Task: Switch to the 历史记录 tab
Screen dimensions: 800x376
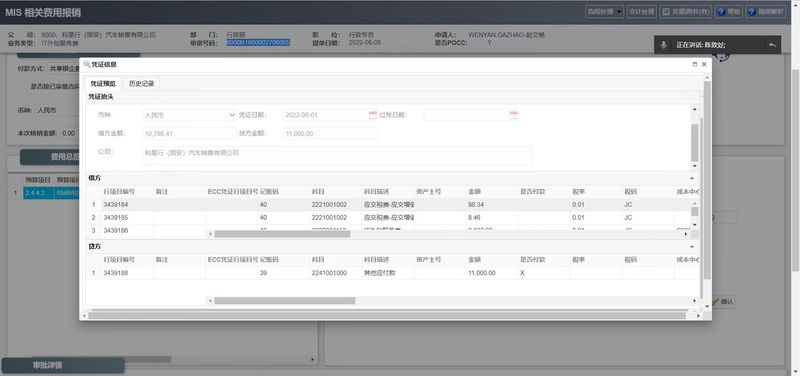Action: tap(141, 84)
